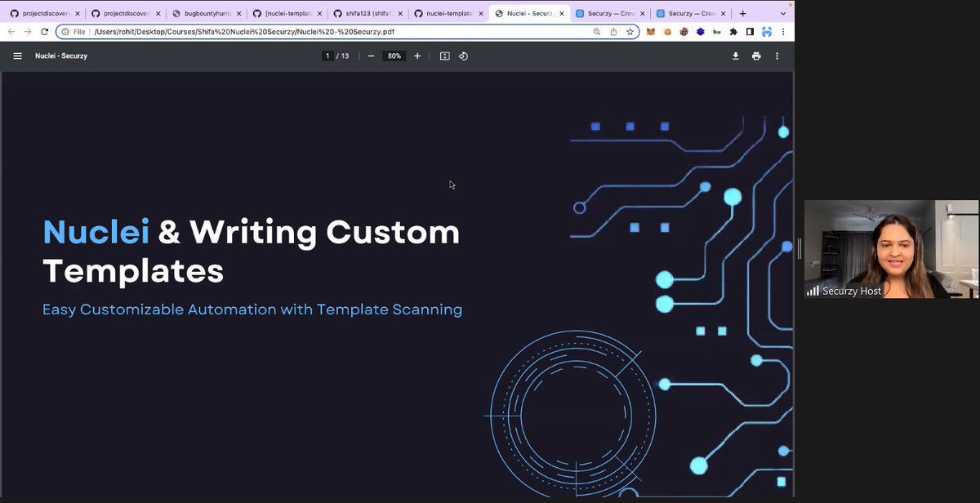
Task: Click the 80% zoom level field
Action: click(394, 56)
